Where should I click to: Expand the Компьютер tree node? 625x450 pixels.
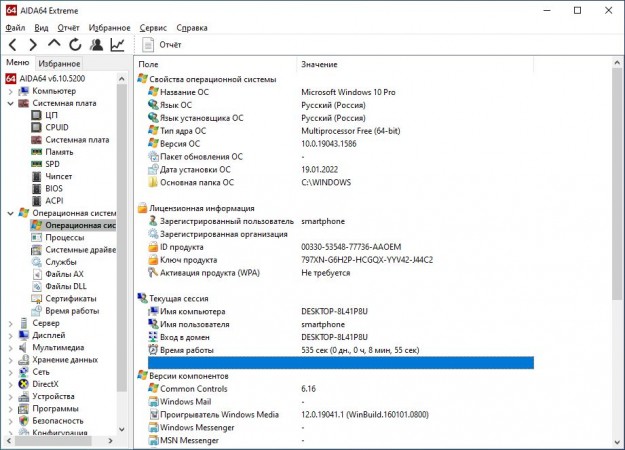tap(10, 91)
